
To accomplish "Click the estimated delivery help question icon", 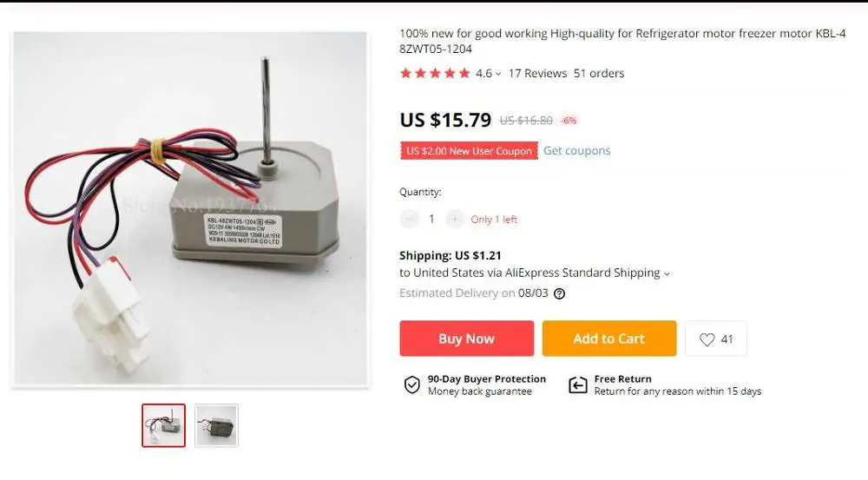I will pos(559,294).
